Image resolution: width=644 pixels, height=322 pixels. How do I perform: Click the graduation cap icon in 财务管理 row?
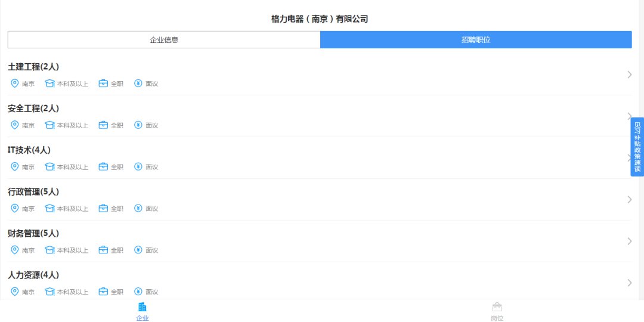(x=49, y=250)
